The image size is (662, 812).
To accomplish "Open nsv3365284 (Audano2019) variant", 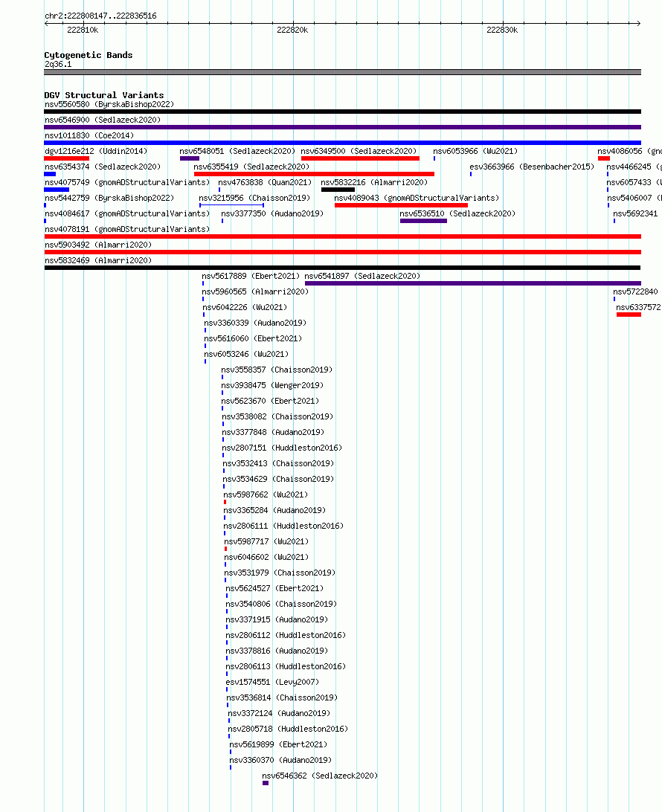I will click(x=275, y=510).
